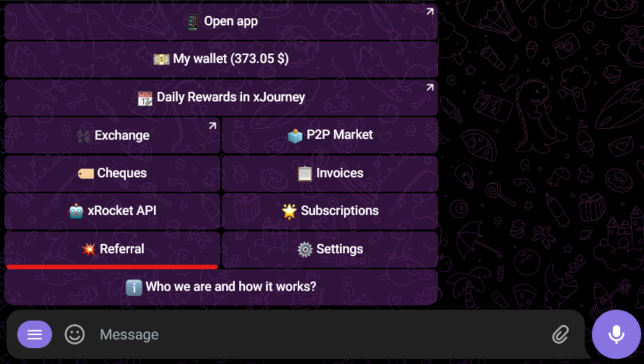The height and width of the screenshot is (364, 644).
Task: Select the P2P Market option
Action: [330, 135]
